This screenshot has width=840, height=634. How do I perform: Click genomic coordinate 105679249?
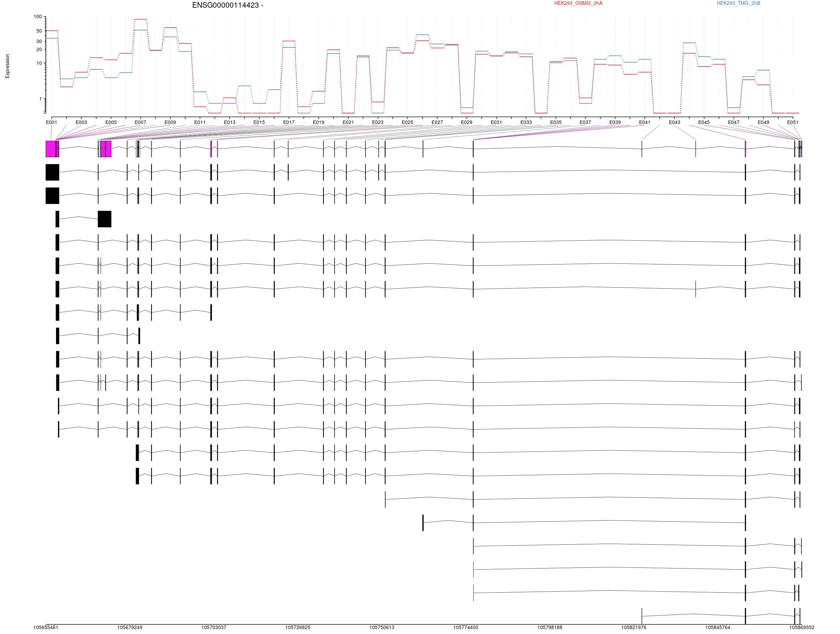[x=130, y=628]
